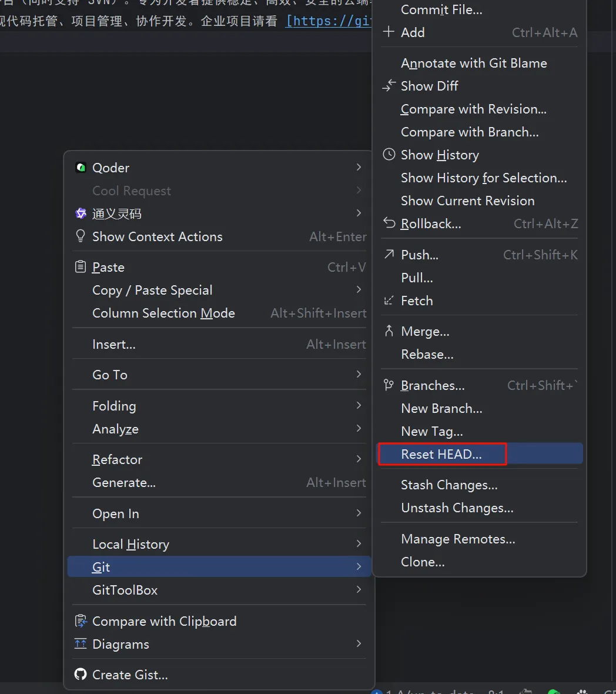Screen dimensions: 616x694
Task: Expand the Go To submenu arrow
Action: [x=359, y=375]
